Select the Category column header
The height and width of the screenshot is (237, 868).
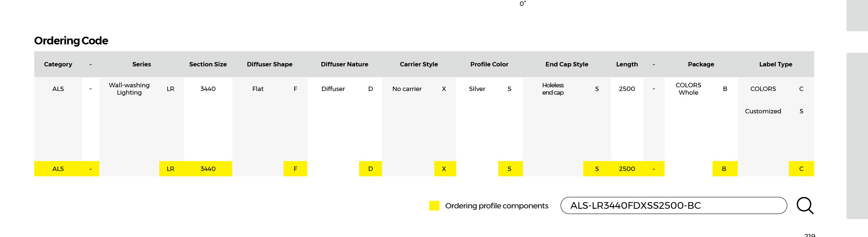pyautogui.click(x=58, y=64)
